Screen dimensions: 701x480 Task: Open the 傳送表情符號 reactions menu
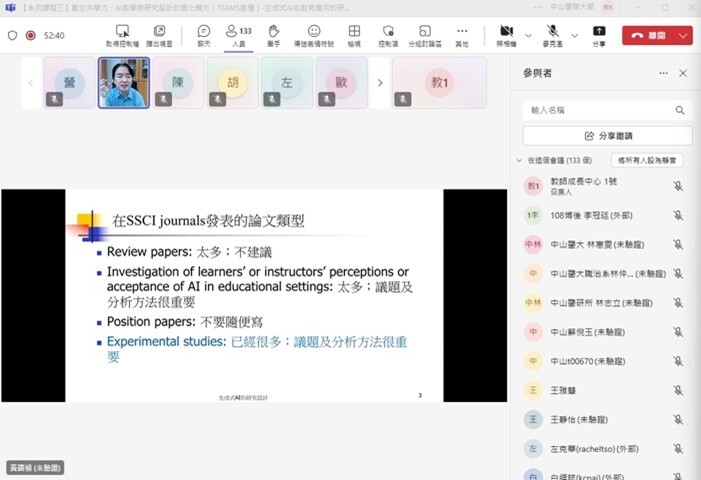coord(314,35)
